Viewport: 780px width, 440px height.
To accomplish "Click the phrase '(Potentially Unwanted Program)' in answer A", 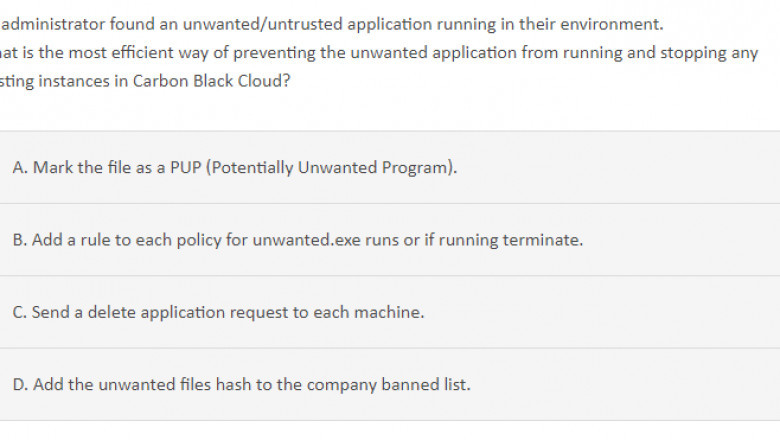I will (331, 168).
